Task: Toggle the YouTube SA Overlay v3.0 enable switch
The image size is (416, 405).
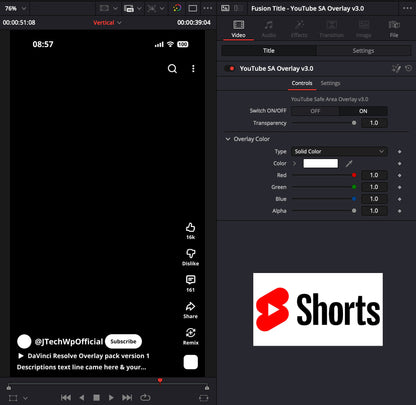Action: click(x=230, y=68)
